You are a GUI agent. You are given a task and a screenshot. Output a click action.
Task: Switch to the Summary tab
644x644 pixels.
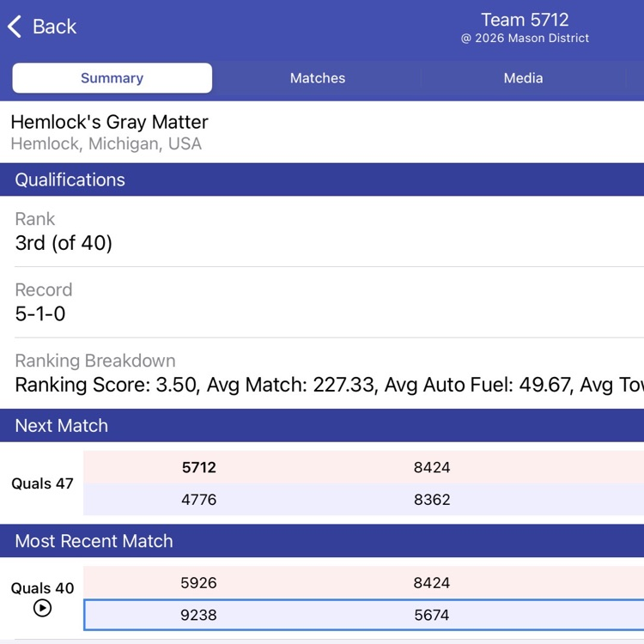[x=112, y=78]
